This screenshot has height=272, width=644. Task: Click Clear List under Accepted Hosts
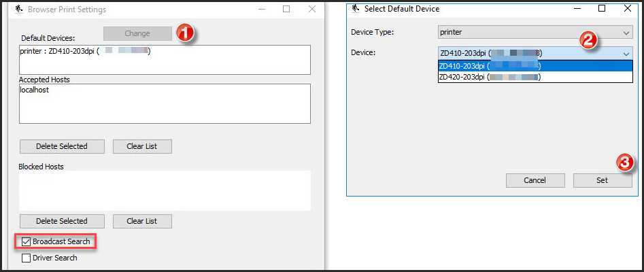click(141, 146)
